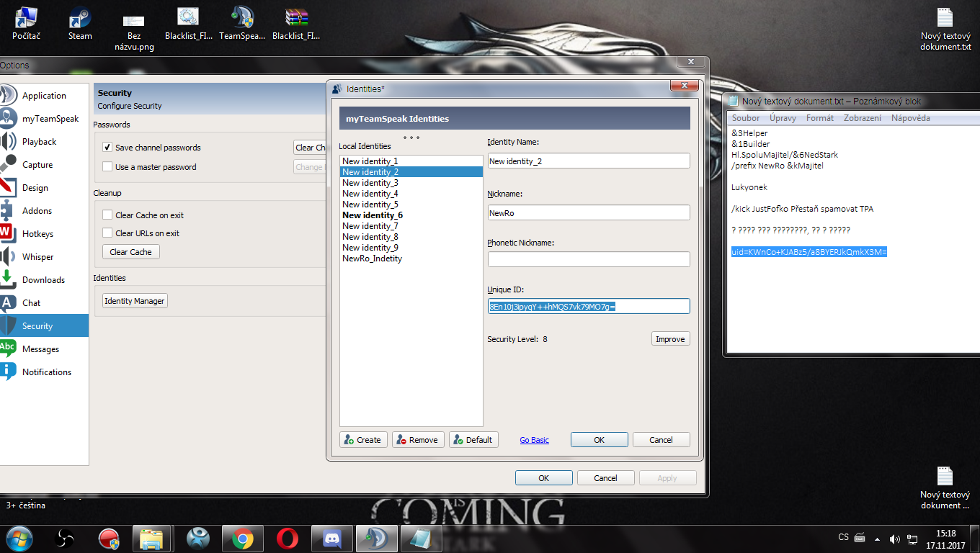
Task: Select New identity_3 in list
Action: 411,183
